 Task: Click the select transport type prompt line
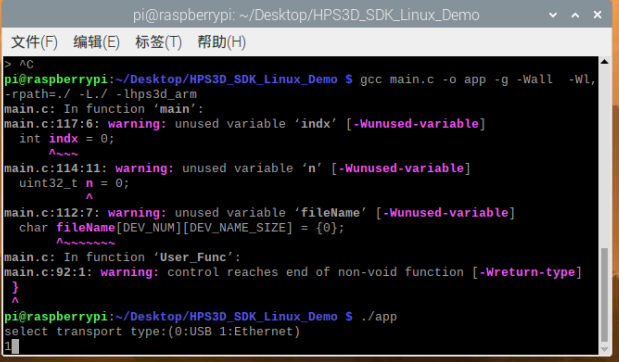point(152,332)
